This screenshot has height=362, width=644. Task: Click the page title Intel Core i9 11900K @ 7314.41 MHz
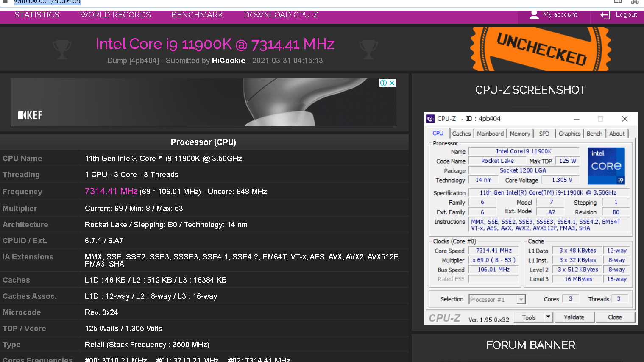pyautogui.click(x=215, y=44)
